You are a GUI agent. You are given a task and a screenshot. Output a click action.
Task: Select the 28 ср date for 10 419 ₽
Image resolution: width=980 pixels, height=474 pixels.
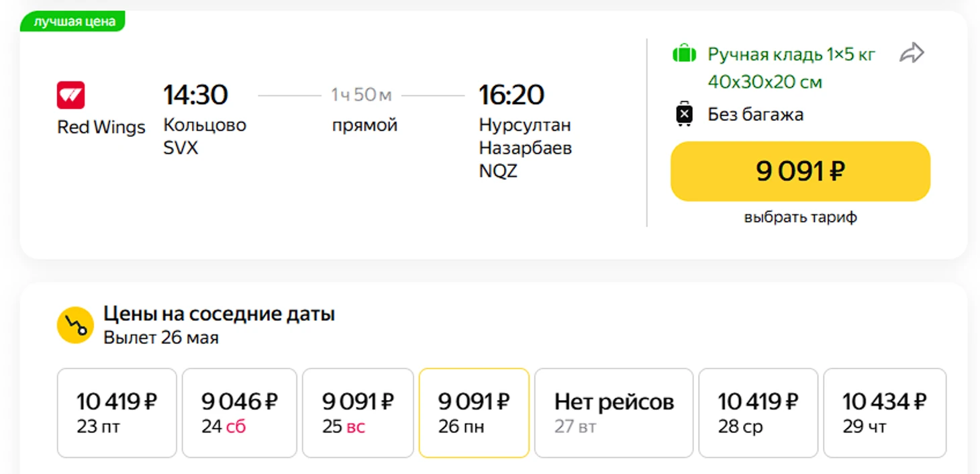(758, 413)
